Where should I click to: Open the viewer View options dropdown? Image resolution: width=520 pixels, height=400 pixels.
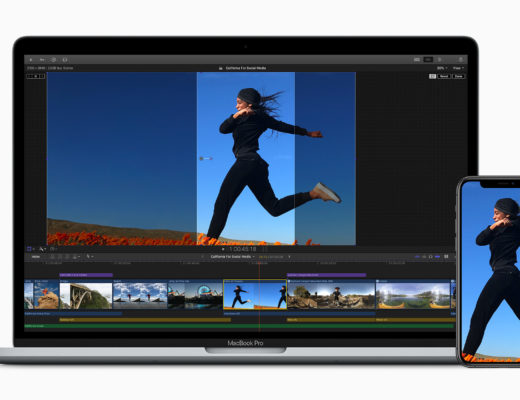coord(458,68)
